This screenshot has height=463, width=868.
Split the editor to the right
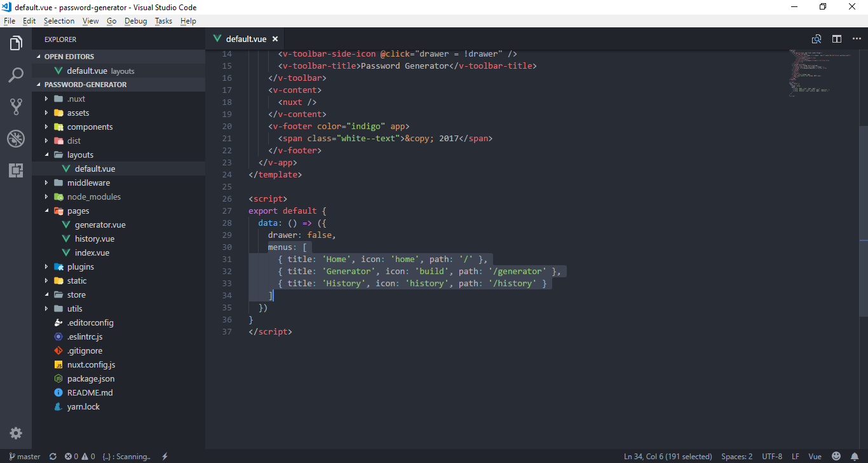(837, 39)
